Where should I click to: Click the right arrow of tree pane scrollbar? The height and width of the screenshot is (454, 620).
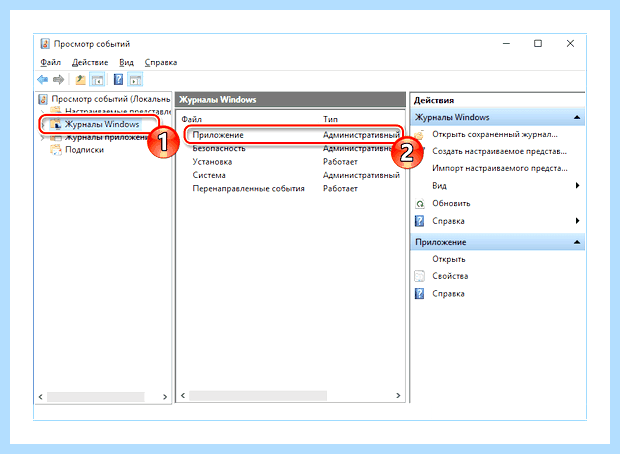point(165,397)
